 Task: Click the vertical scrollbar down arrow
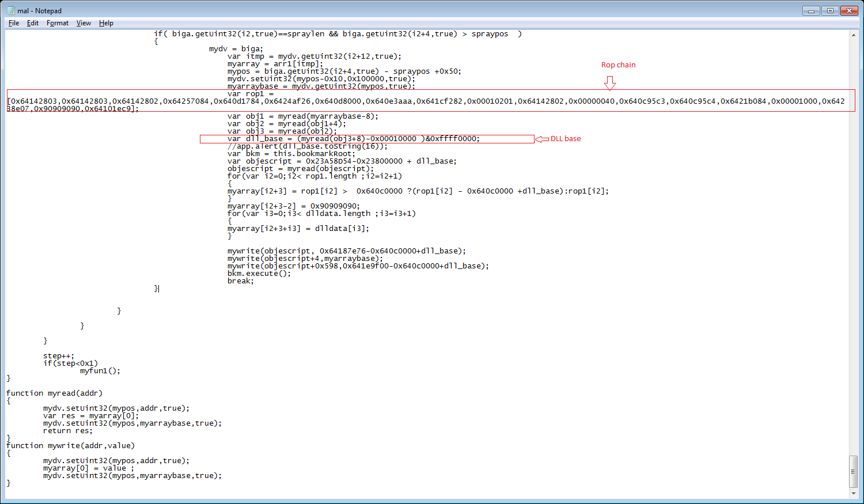853,494
